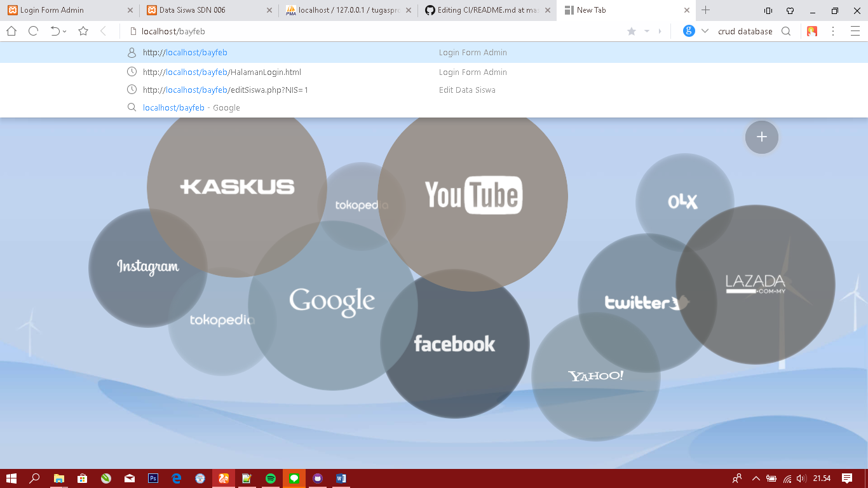This screenshot has height=488, width=868.
Task: Click the add speed dial plus button
Action: click(x=762, y=137)
